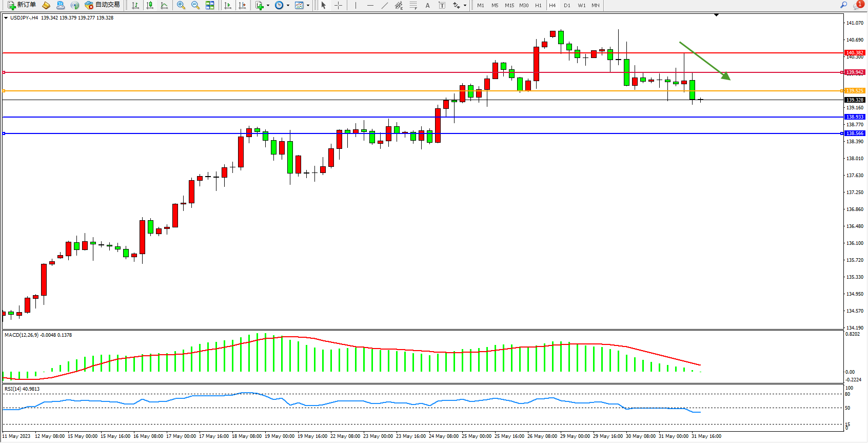Draw a trendline with the diagonal line tool
The width and height of the screenshot is (868, 443).
click(x=385, y=5)
